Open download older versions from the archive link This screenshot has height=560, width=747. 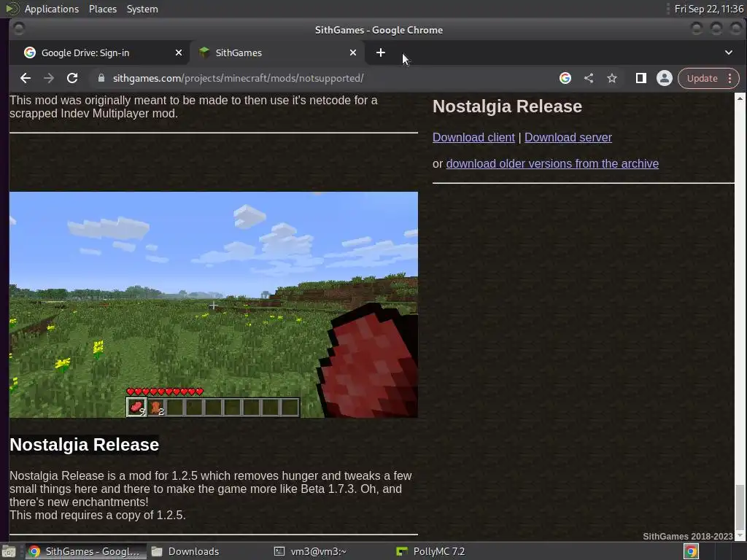[x=552, y=164]
